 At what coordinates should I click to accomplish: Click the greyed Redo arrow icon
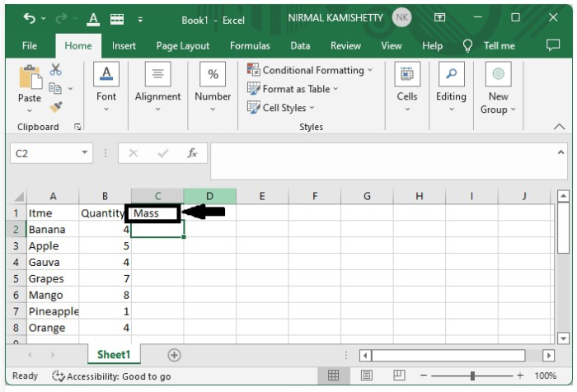[x=61, y=17]
